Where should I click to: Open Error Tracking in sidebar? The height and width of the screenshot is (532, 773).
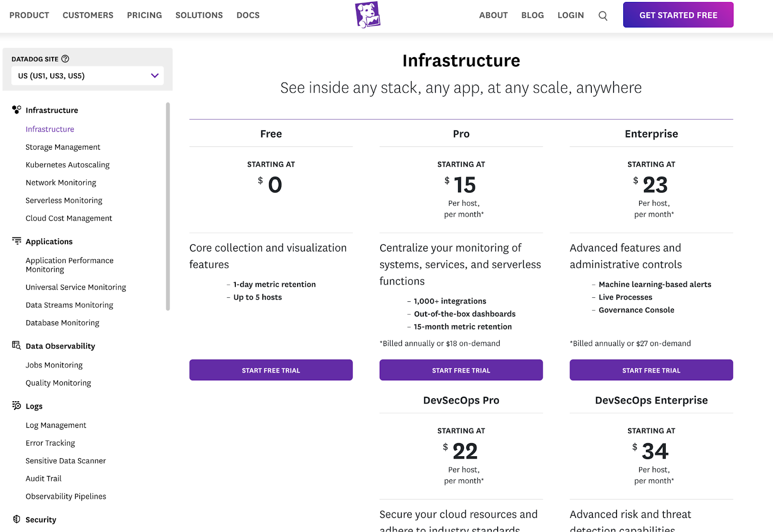[x=50, y=443]
